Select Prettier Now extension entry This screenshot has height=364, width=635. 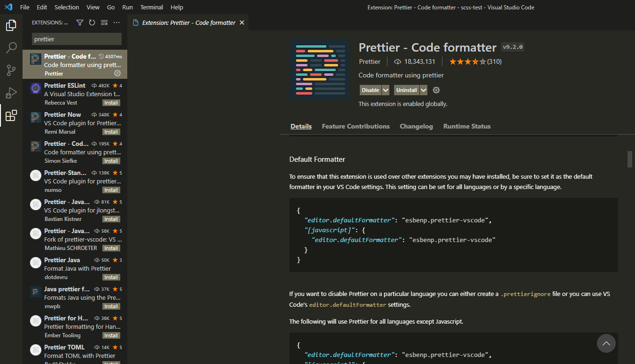(x=75, y=122)
